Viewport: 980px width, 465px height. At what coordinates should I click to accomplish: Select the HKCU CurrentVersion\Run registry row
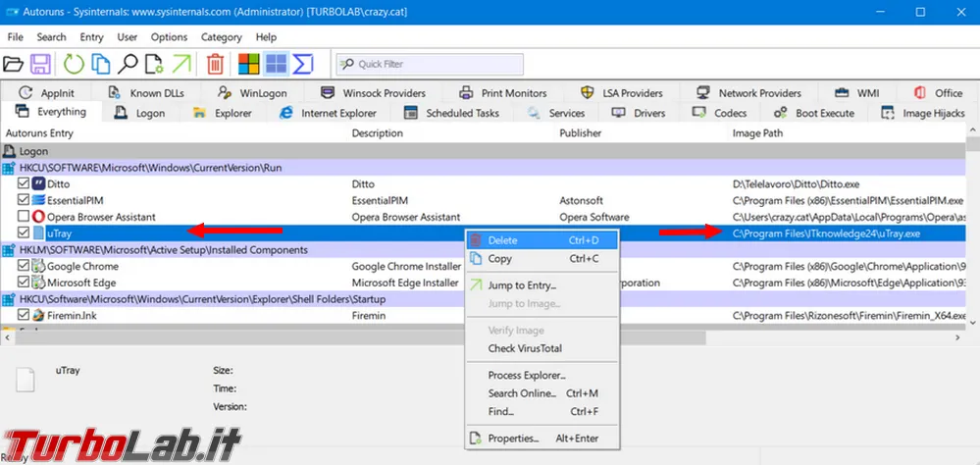(x=483, y=168)
